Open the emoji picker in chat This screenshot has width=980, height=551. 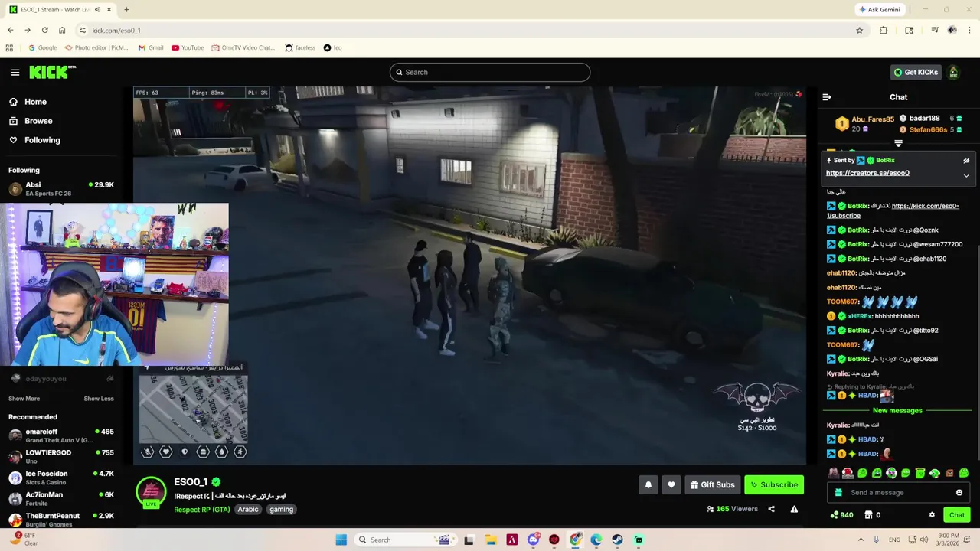[x=959, y=493]
